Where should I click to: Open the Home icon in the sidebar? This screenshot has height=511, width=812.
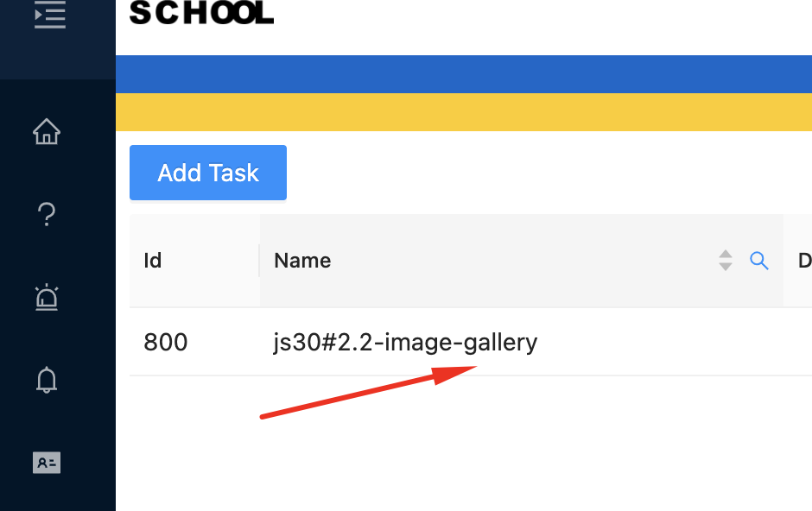coord(47,131)
